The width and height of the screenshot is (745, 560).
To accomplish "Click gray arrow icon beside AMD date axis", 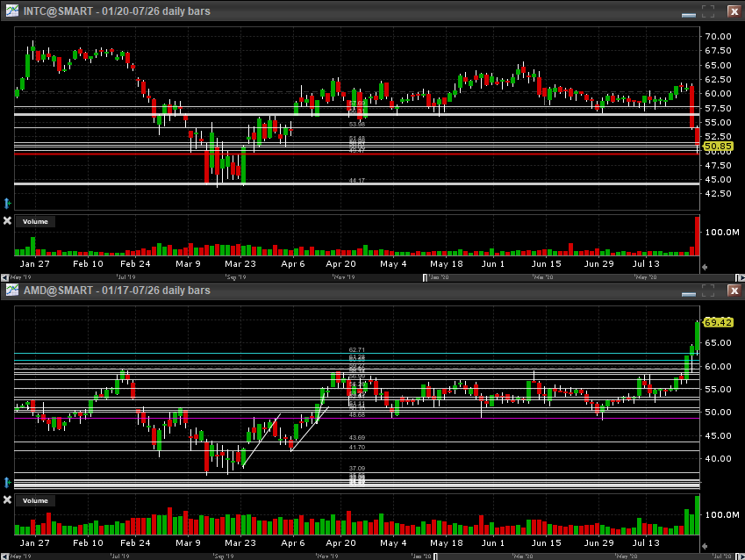I will (x=705, y=546).
